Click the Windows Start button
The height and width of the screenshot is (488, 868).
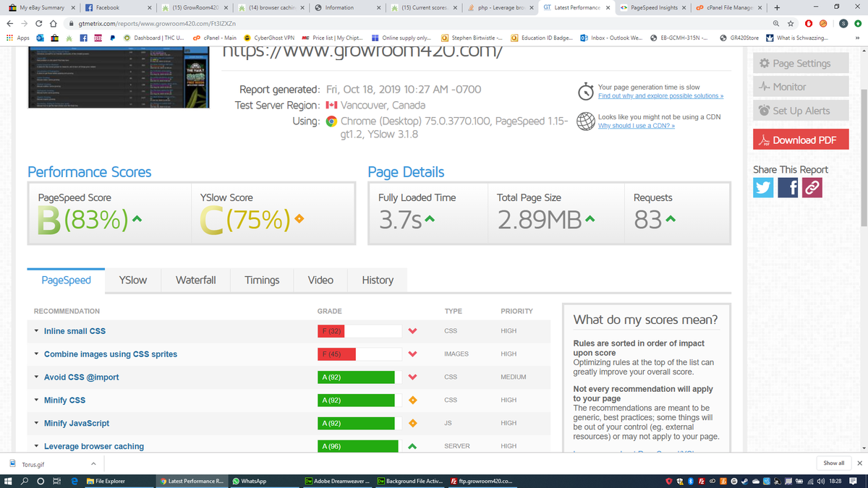point(8,481)
